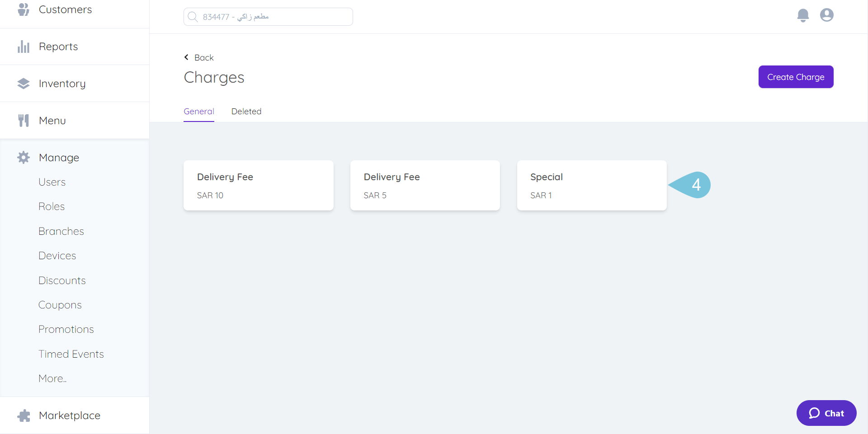The width and height of the screenshot is (868, 434).
Task: Open Discounts under Manage
Action: coord(62,280)
